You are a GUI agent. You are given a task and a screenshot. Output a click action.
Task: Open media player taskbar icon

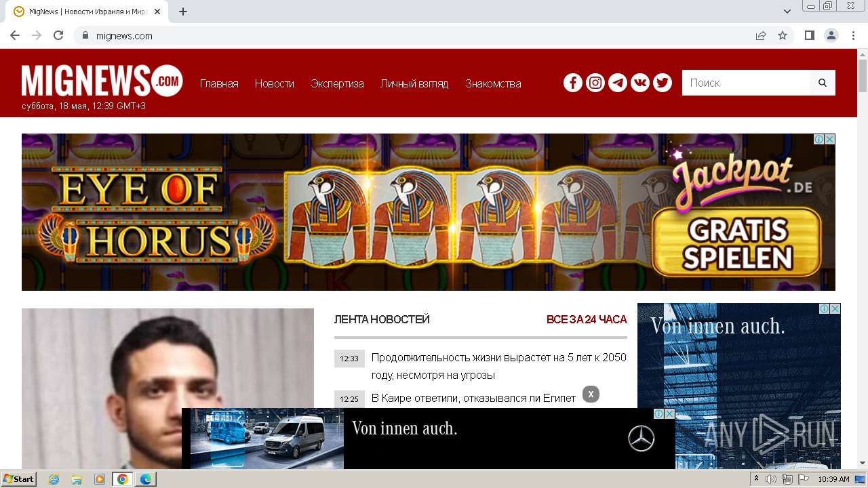[x=100, y=479]
